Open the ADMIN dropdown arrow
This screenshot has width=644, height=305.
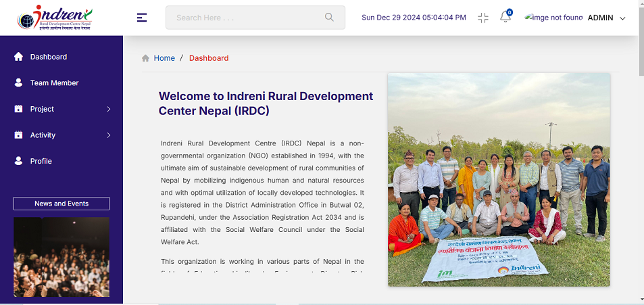(622, 18)
